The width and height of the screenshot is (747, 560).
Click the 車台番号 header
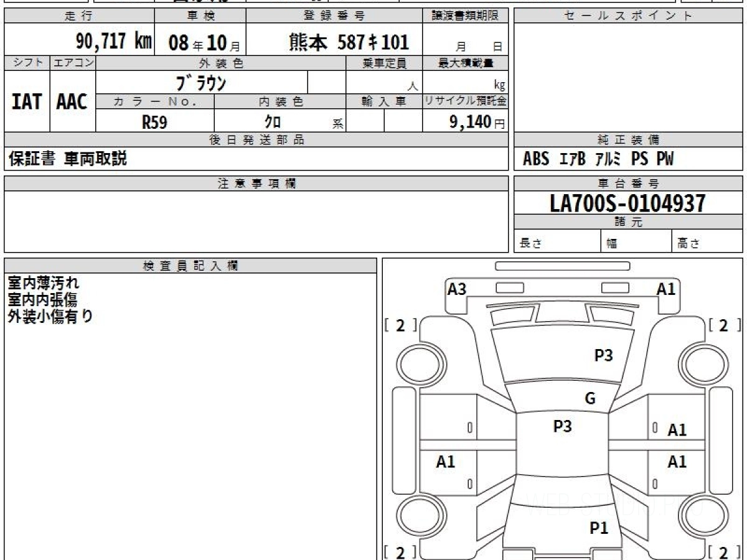point(628,184)
